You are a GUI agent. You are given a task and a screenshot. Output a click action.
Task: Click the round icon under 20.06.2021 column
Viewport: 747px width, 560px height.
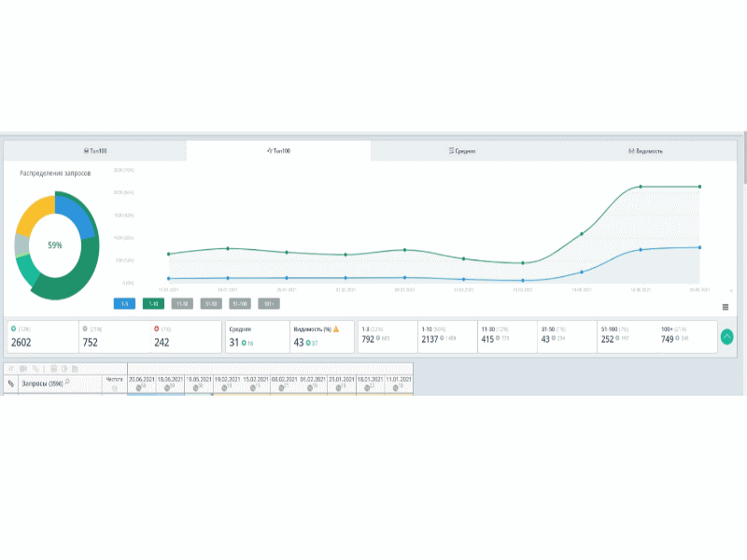pos(138,388)
